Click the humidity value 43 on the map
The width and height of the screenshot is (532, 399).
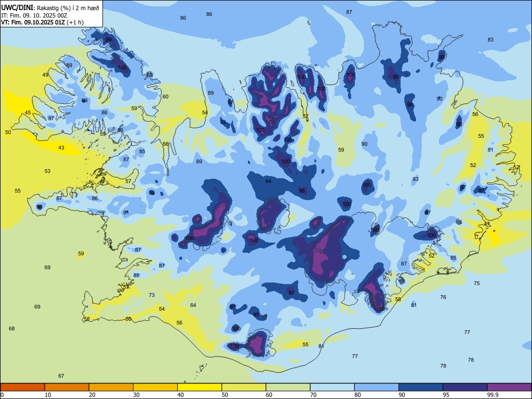point(61,147)
